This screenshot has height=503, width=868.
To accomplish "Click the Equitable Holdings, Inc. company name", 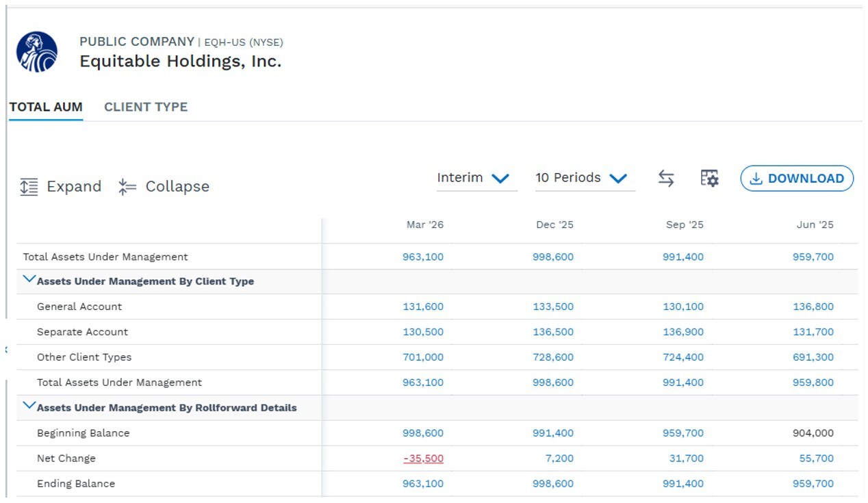I will [181, 62].
